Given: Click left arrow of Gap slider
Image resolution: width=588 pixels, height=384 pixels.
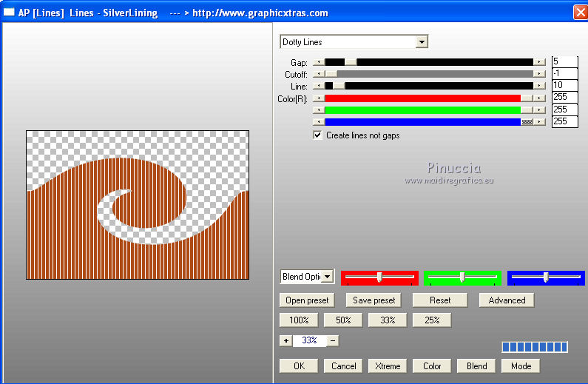Looking at the screenshot, I should (319, 62).
